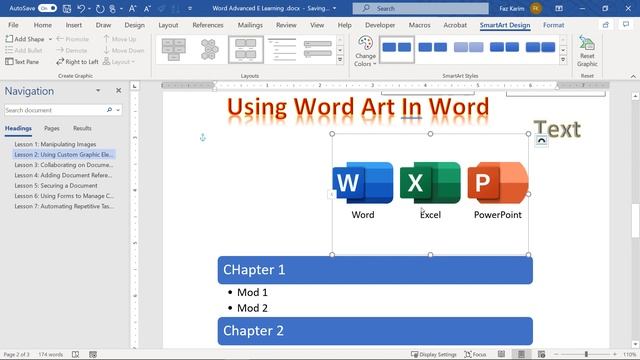This screenshot has width=640, height=360.
Task: Switch to the Home tab
Action: coord(42,25)
